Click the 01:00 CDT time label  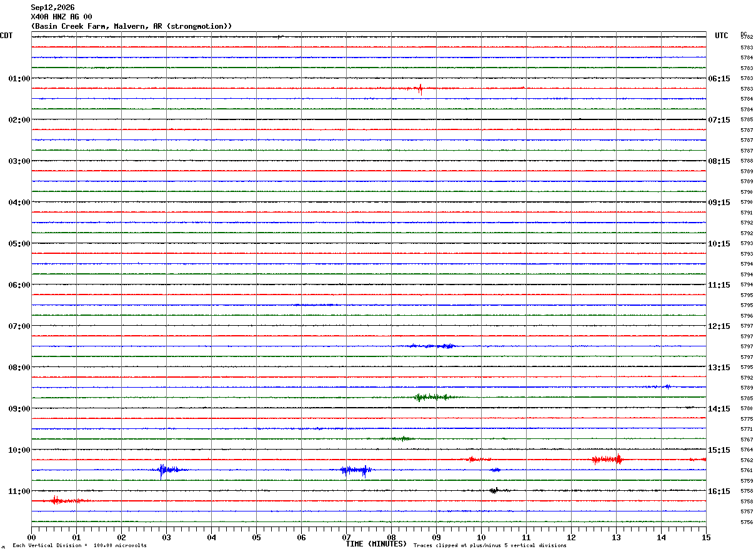19,79
